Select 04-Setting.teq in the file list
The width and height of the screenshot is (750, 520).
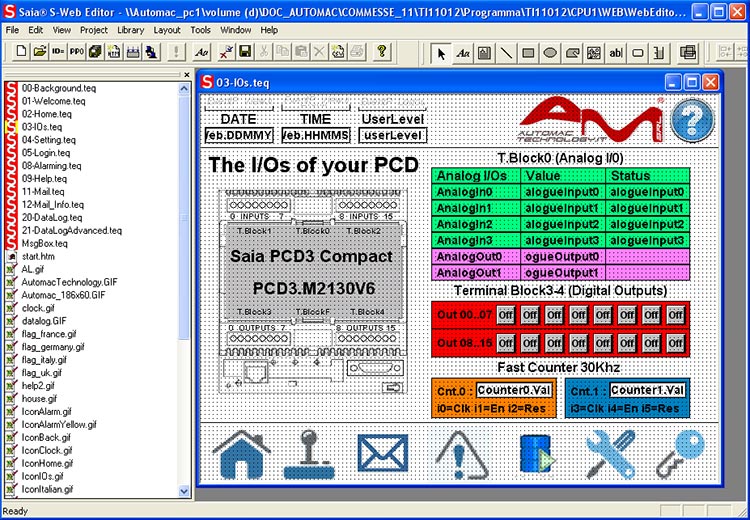[48, 140]
